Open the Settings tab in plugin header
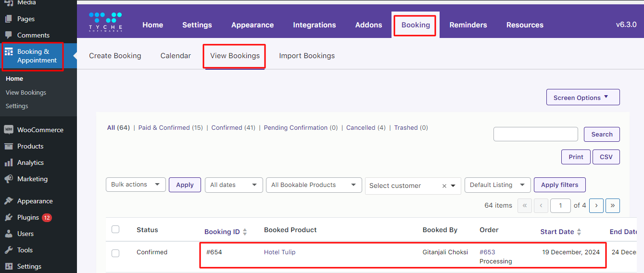The width and height of the screenshot is (644, 273). [197, 25]
